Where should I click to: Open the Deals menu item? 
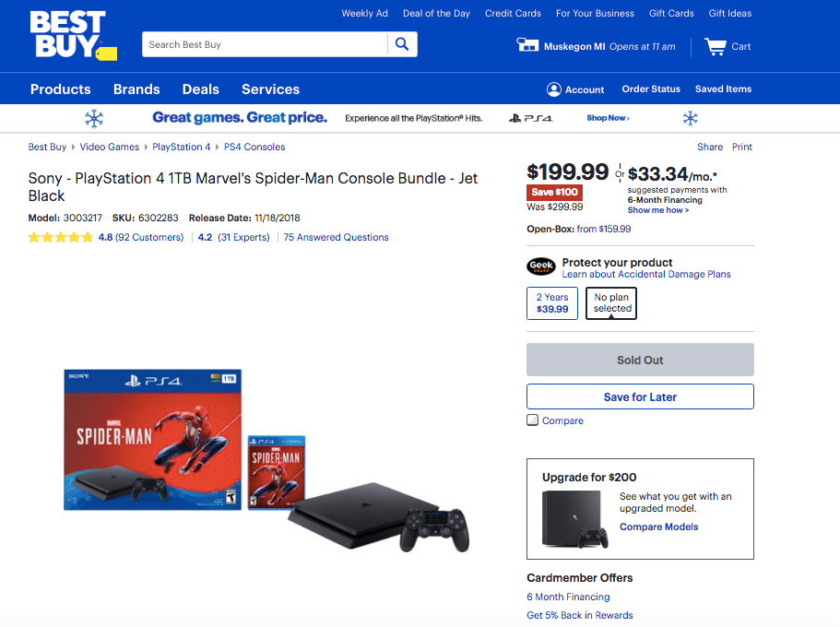(201, 89)
